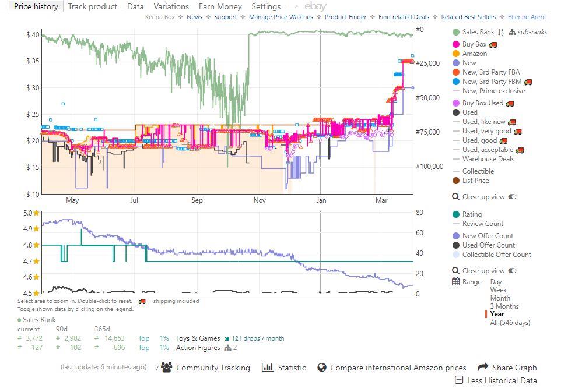Click truck icon beside Used, good
The height and width of the screenshot is (392, 568).
coord(503,141)
